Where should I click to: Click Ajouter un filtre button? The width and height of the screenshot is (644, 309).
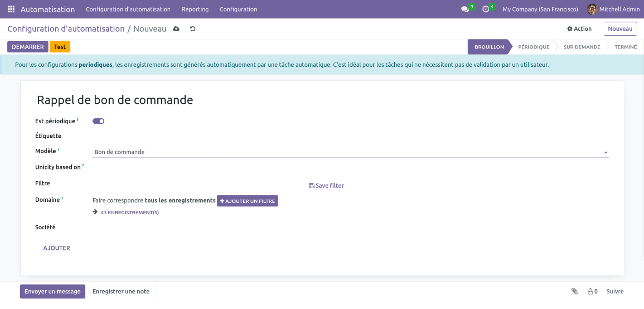click(247, 201)
